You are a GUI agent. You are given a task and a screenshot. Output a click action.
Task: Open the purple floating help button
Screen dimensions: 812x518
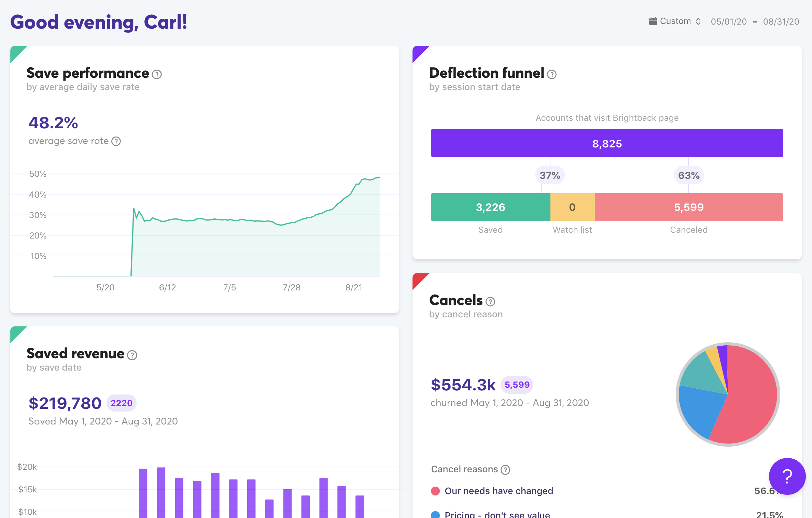pyautogui.click(x=787, y=476)
